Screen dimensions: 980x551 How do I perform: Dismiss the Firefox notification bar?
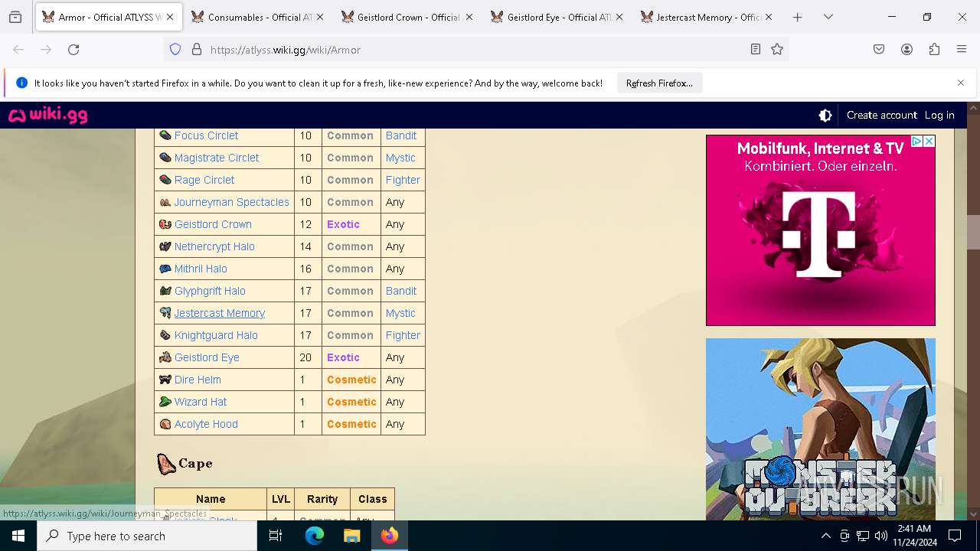coord(961,83)
